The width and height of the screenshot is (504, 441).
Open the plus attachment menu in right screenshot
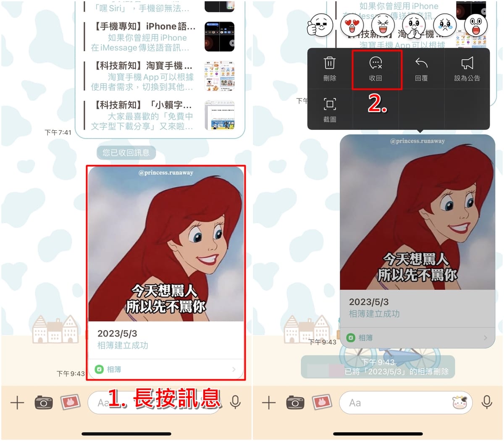269,403
